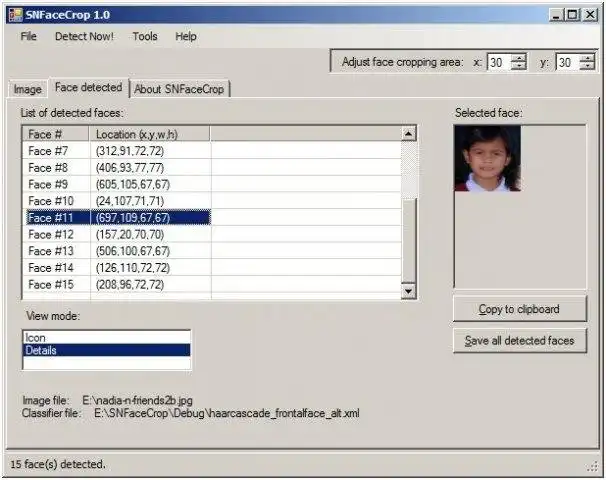Click location cell (208,96,72,72)
Screen dimensions: 606x480
(130, 285)
